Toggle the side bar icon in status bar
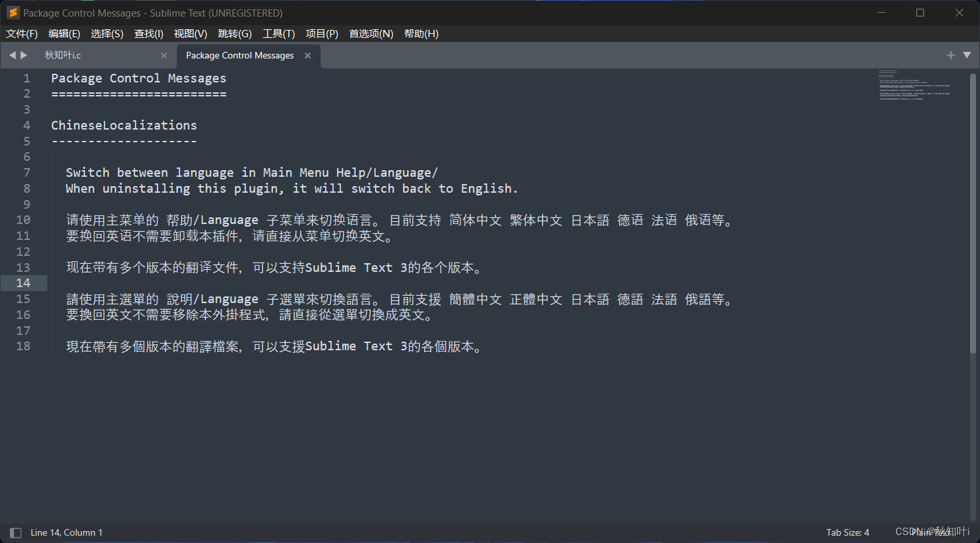 tap(15, 532)
